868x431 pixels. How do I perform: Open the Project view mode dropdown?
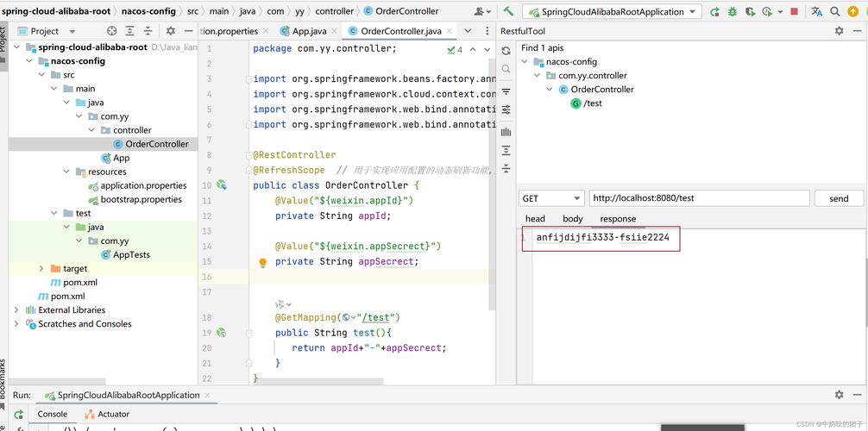pos(72,32)
